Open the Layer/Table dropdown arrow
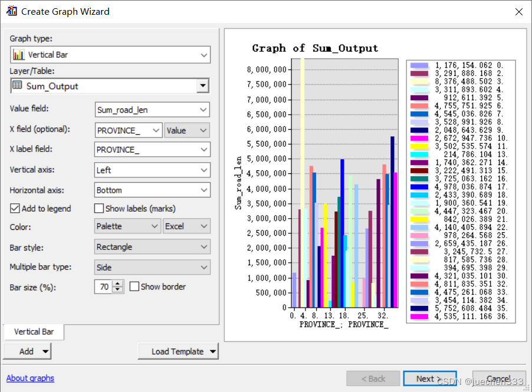532x392 pixels. [202, 86]
